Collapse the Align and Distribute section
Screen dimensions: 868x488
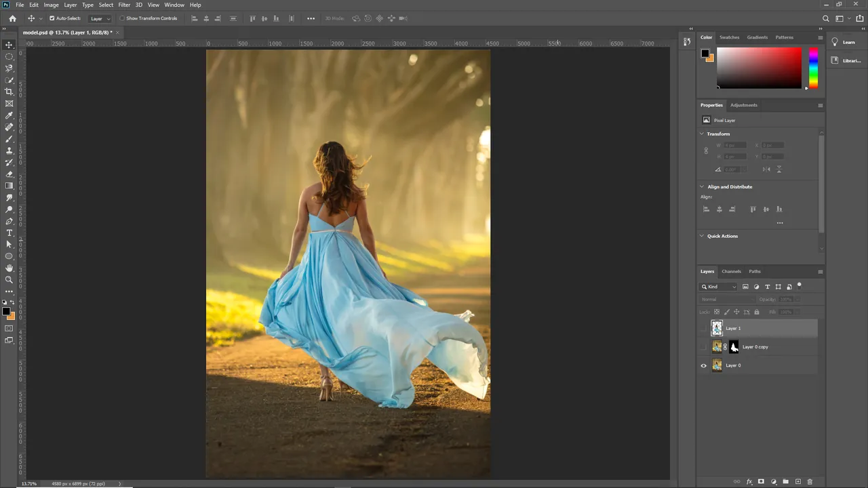(x=702, y=186)
